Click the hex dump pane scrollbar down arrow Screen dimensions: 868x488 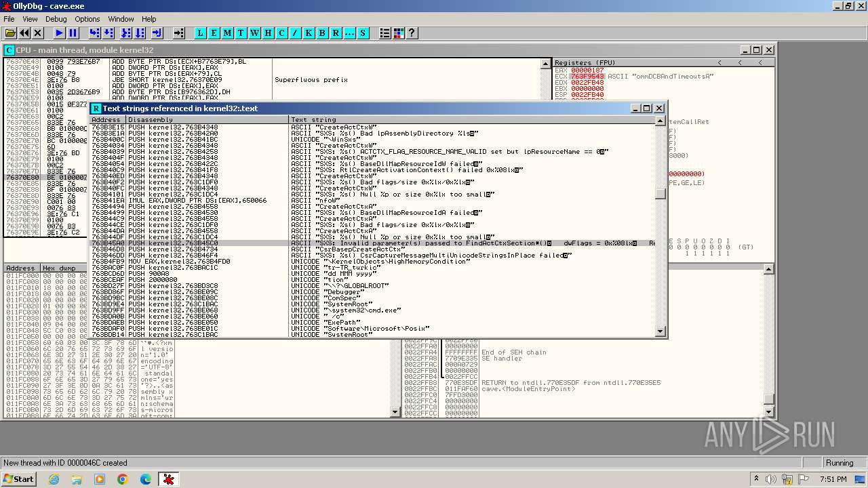[x=396, y=412]
